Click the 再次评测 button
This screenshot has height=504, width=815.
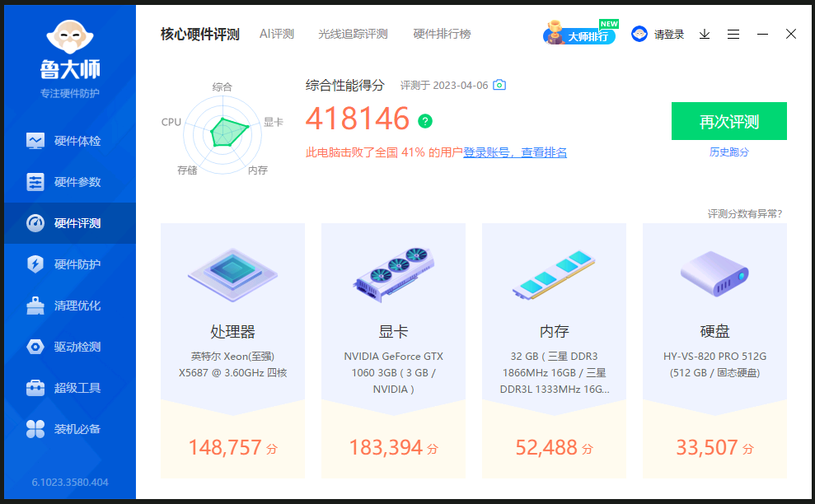click(x=728, y=121)
